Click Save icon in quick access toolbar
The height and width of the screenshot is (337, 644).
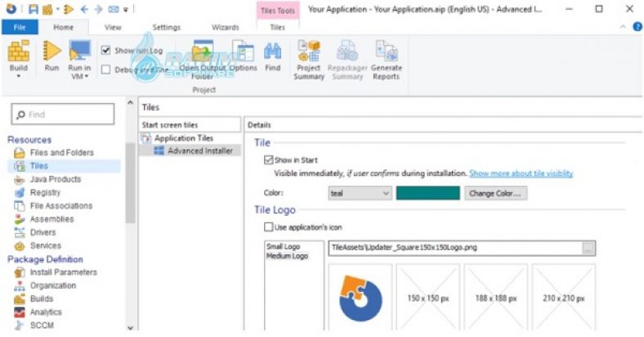click(x=33, y=9)
